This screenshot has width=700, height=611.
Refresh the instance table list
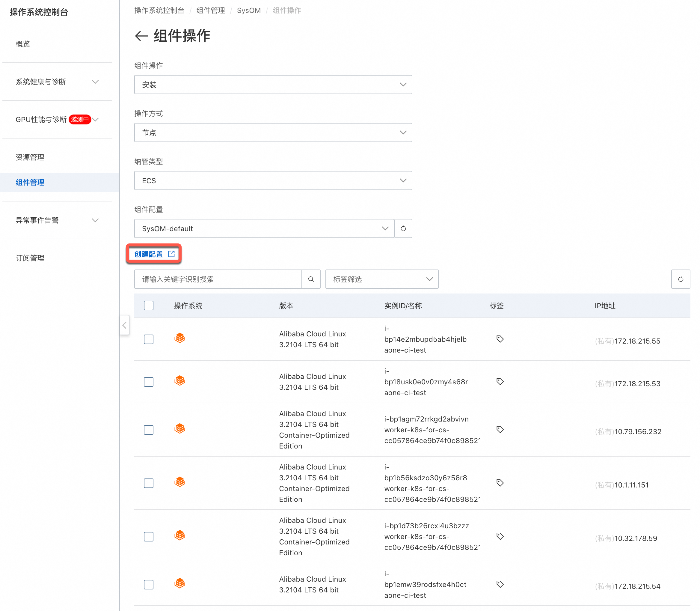[680, 279]
